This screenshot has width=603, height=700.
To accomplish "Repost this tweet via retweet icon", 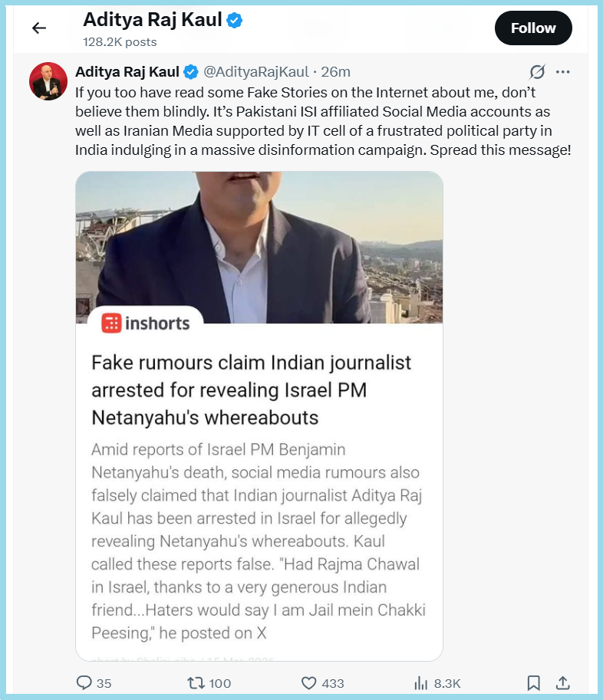I will click(x=196, y=682).
